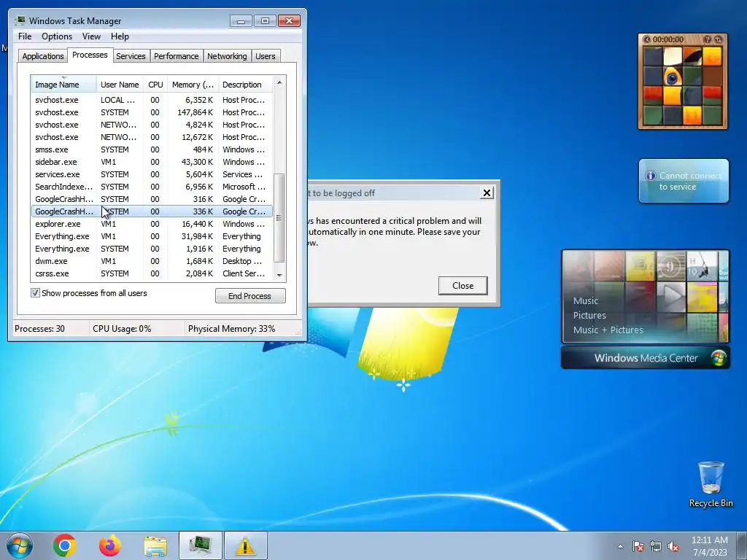This screenshot has height=560, width=747.
Task: Select Task Manager taskbar button
Action: point(201,545)
